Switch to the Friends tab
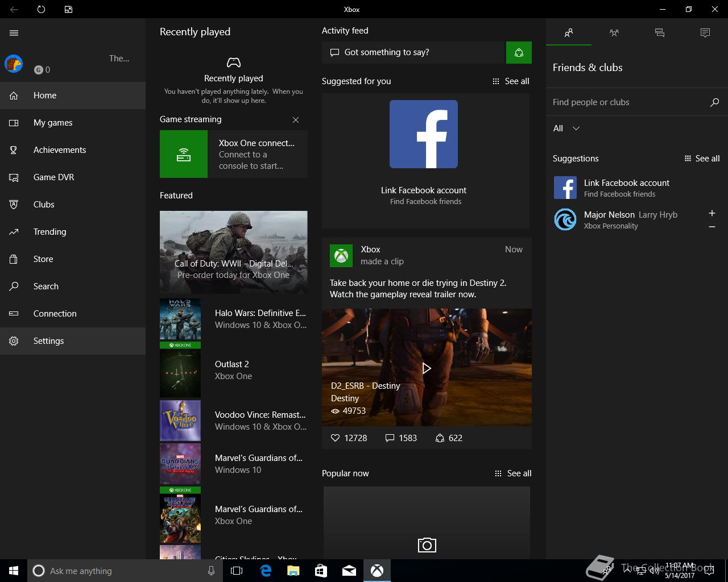 point(569,33)
